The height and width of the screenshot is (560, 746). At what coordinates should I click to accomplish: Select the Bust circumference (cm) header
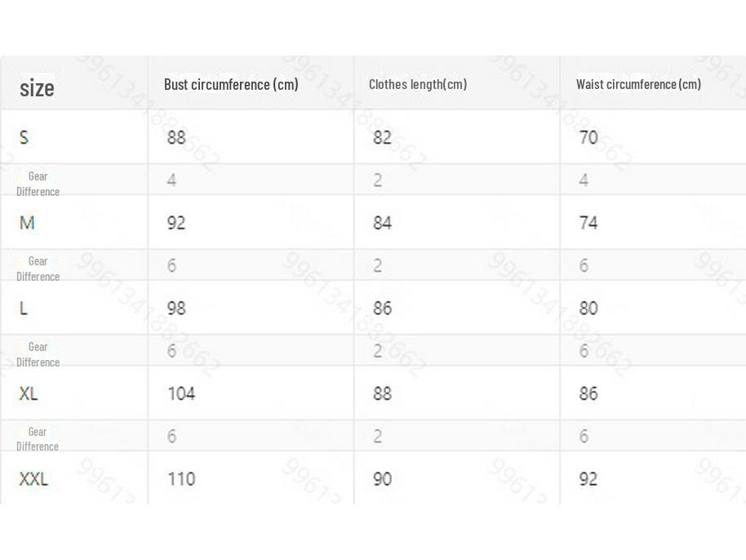tap(231, 84)
